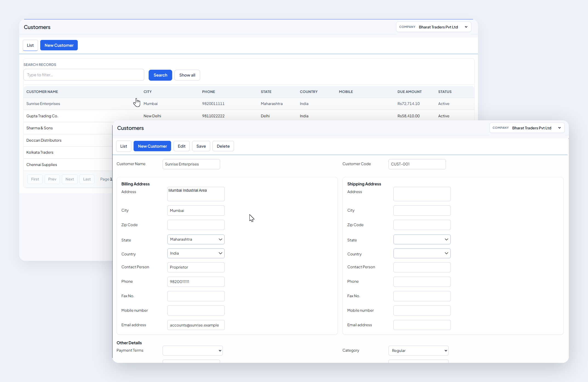Click the Customer Name input field
This screenshot has height=382, width=588.
pos(191,164)
